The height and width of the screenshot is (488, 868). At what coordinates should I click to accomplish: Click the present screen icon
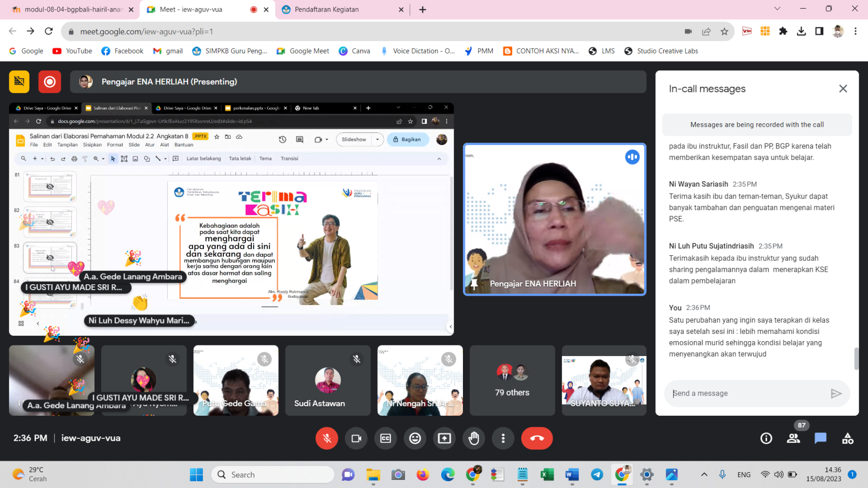tap(444, 438)
